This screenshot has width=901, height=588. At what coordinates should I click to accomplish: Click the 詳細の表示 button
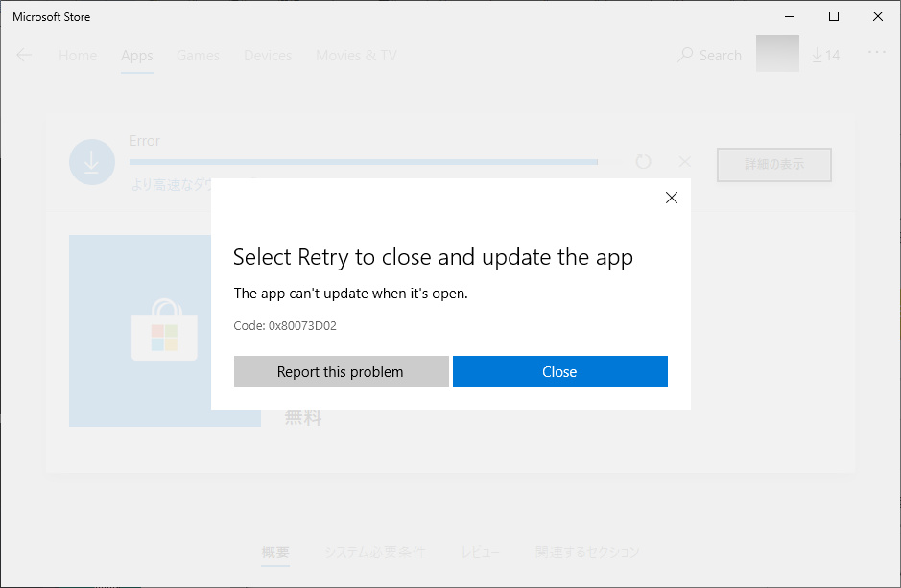(774, 165)
